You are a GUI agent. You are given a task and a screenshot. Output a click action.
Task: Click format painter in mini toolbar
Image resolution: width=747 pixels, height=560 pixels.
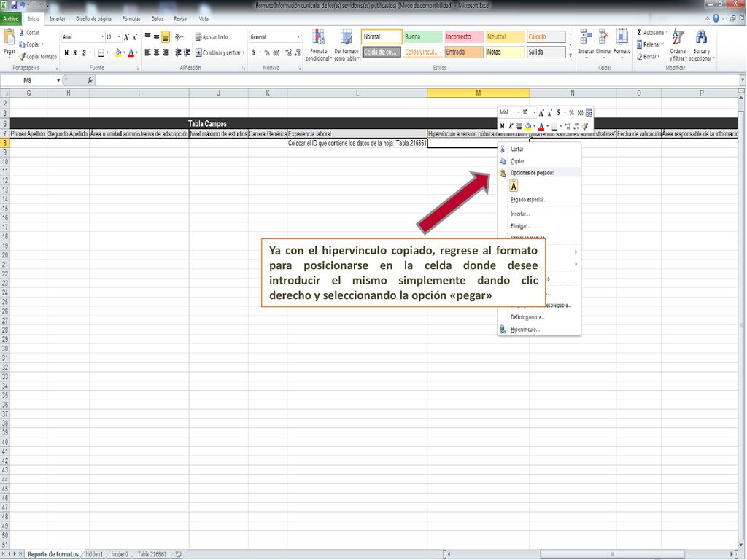(584, 126)
